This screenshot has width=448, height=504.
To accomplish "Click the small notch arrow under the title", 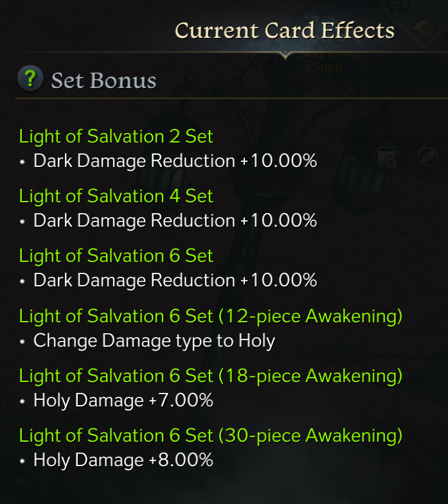I will tap(285, 56).
